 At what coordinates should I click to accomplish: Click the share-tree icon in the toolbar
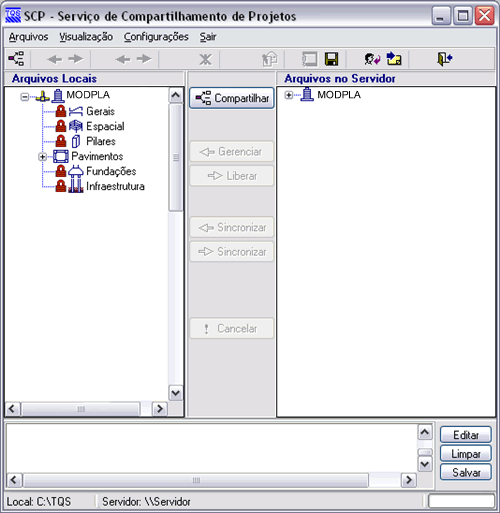16,59
